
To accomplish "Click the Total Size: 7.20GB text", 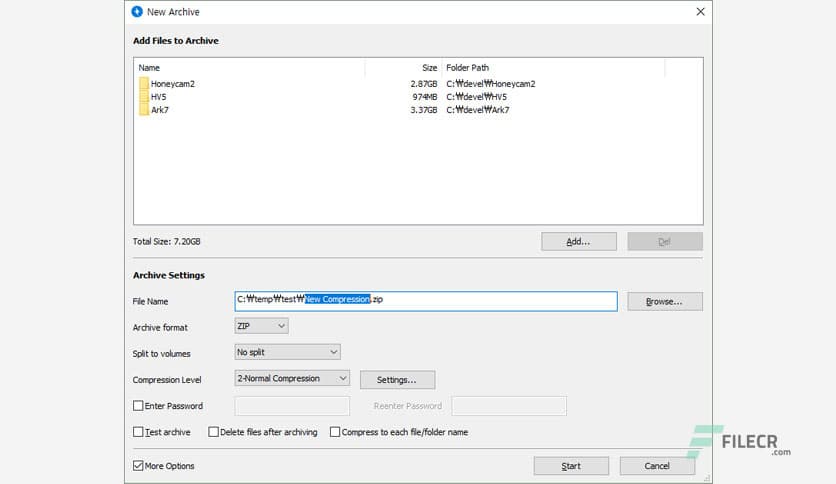I will [166, 241].
